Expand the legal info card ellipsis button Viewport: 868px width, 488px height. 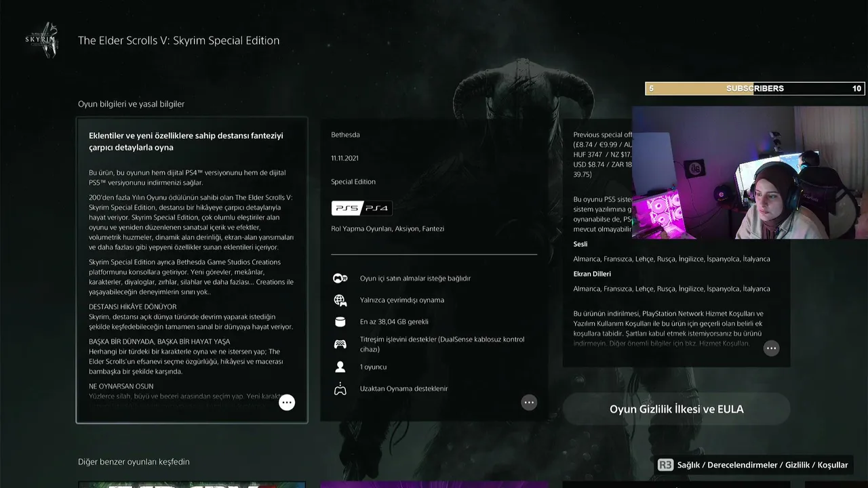point(771,348)
